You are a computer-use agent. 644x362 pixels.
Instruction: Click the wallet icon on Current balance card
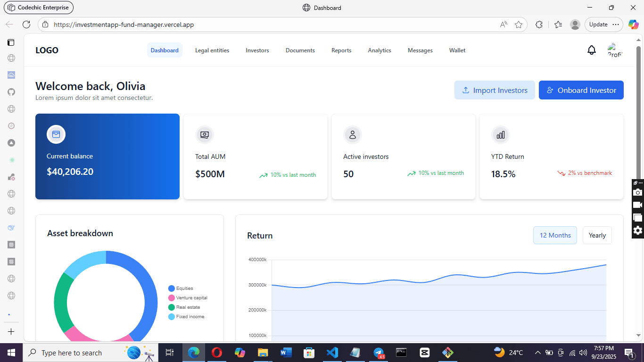click(56, 134)
